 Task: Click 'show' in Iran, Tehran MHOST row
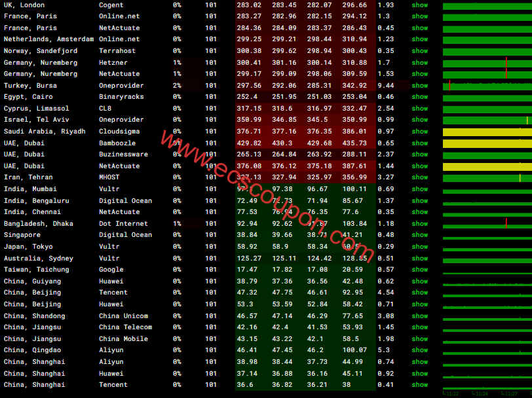click(420, 177)
